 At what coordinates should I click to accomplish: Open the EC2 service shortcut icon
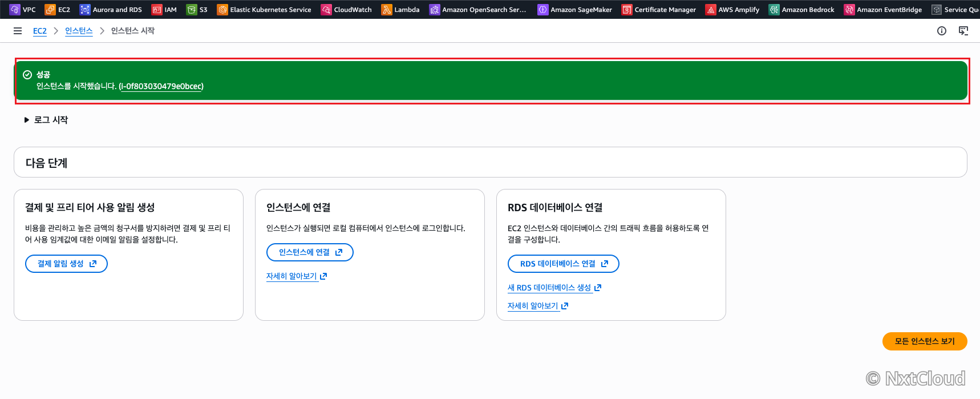50,10
